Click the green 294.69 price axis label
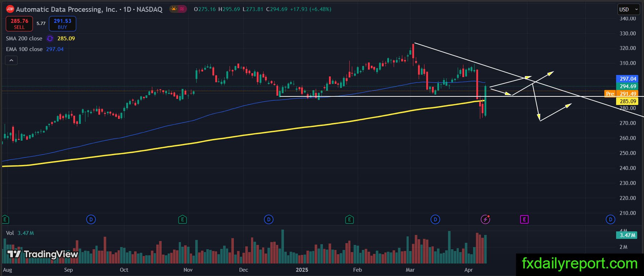Screen dimensions: 644x276 tap(627, 86)
